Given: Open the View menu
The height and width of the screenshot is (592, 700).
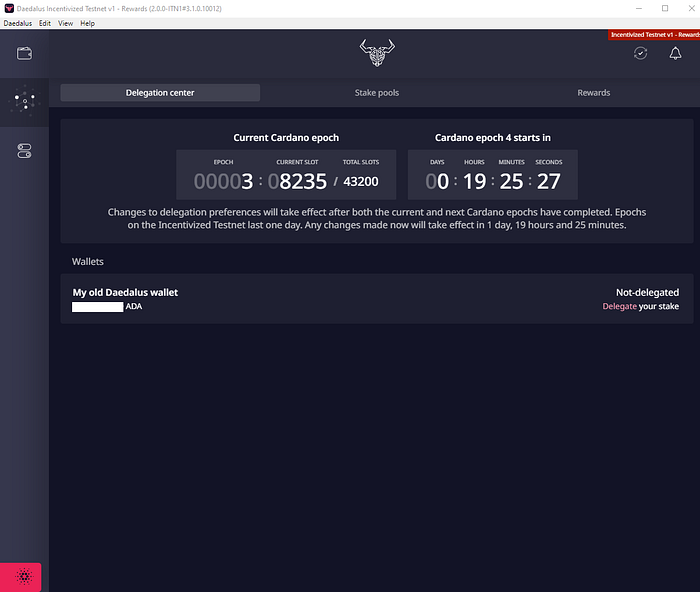Looking at the screenshot, I should [65, 23].
